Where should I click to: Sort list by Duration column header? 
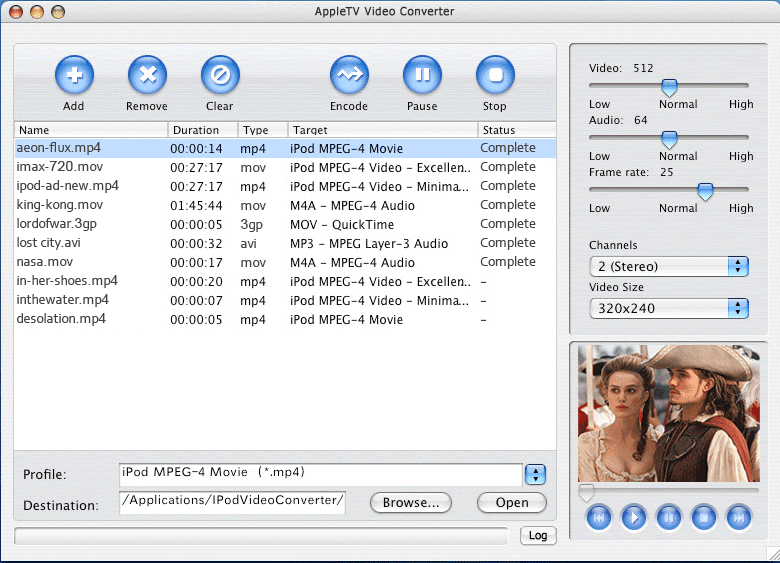click(203, 130)
